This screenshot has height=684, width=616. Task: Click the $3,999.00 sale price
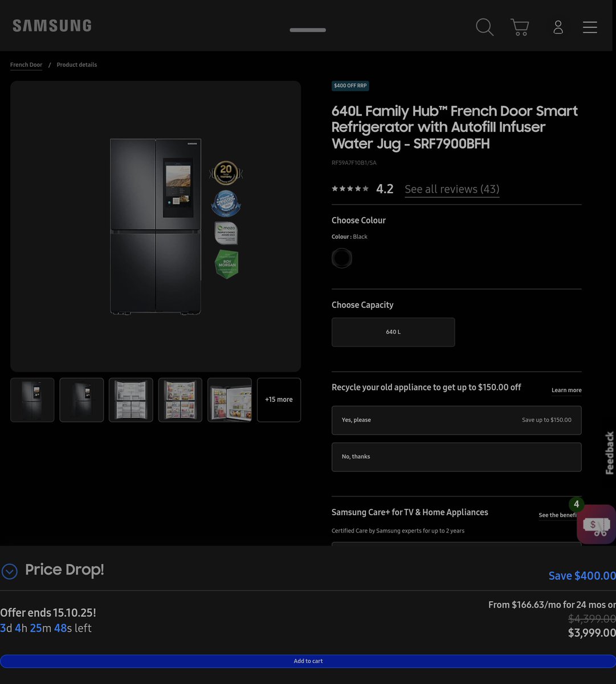[591, 633]
